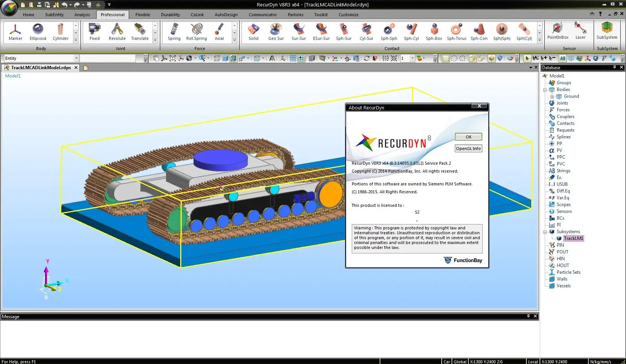The image size is (626, 364).
Task: Click the Save icon in quick access toolbar
Action: [39, 5]
